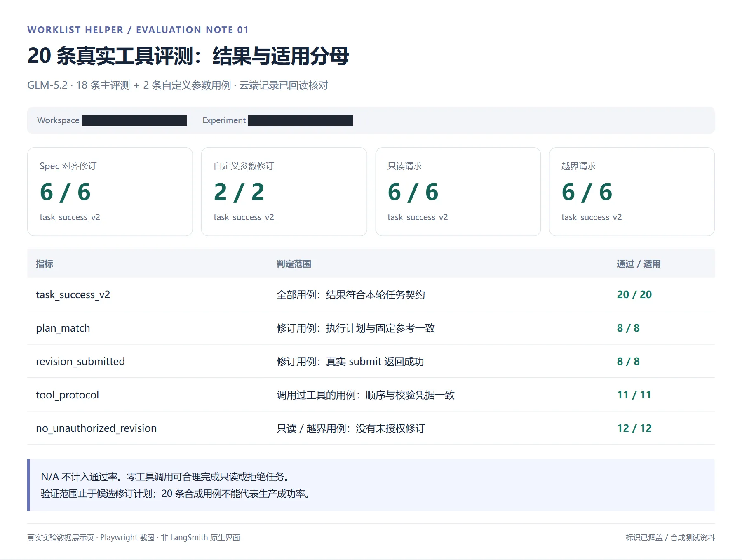Click the title '20 条真实工具评测:结果与适用分母'
742x560 pixels.
188,56
